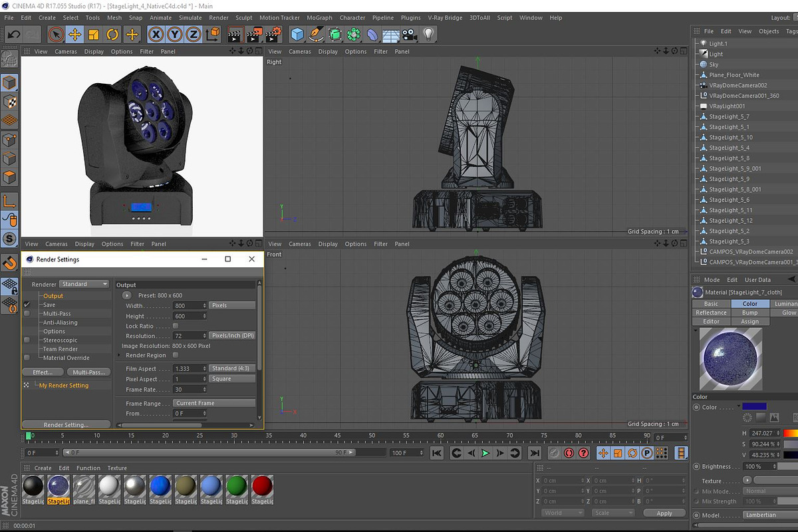
Task: Add a Camera object from toolbar
Action: point(410,34)
